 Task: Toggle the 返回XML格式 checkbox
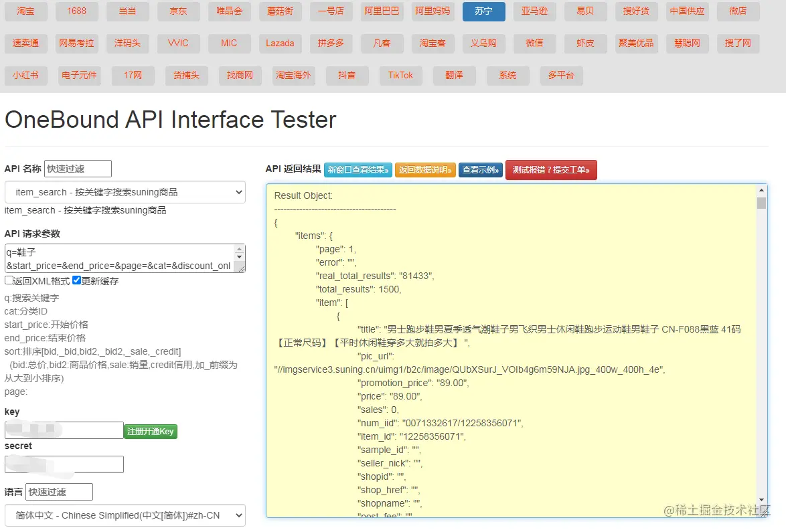[x=9, y=280]
